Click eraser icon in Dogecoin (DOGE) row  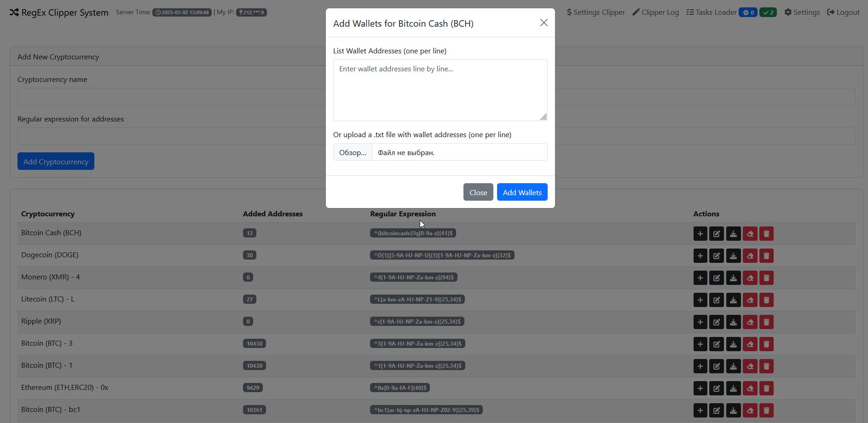coord(750,256)
